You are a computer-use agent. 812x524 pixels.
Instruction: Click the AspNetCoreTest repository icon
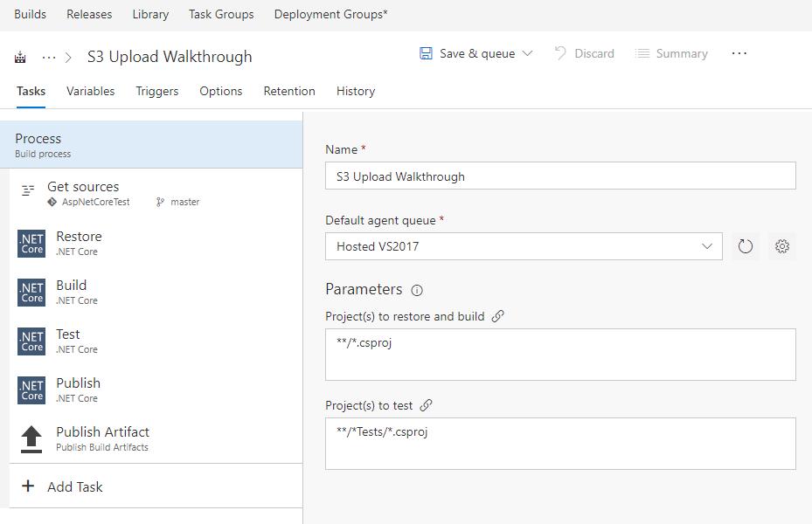click(52, 202)
